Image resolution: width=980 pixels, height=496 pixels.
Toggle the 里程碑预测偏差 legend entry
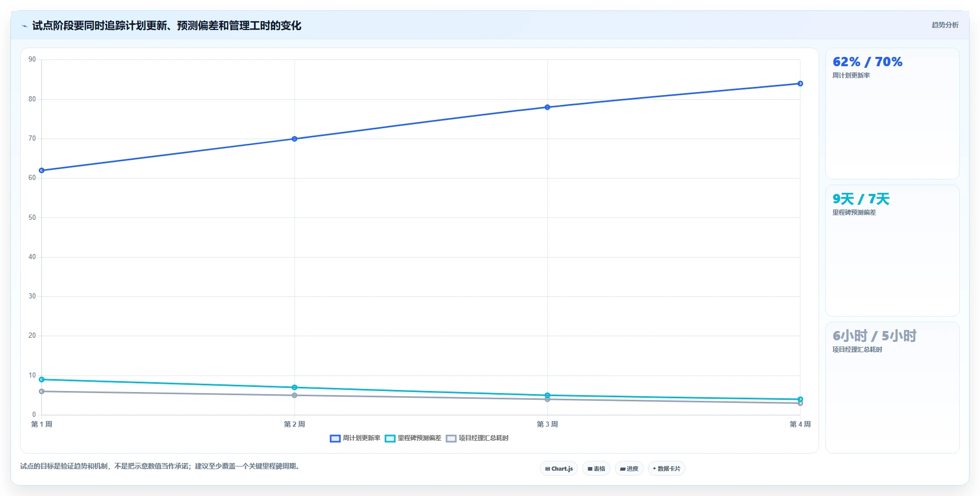413,438
